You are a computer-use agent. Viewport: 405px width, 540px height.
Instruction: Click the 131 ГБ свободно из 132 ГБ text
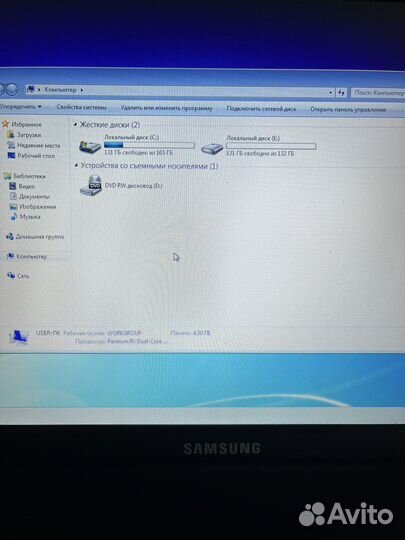pos(260,153)
